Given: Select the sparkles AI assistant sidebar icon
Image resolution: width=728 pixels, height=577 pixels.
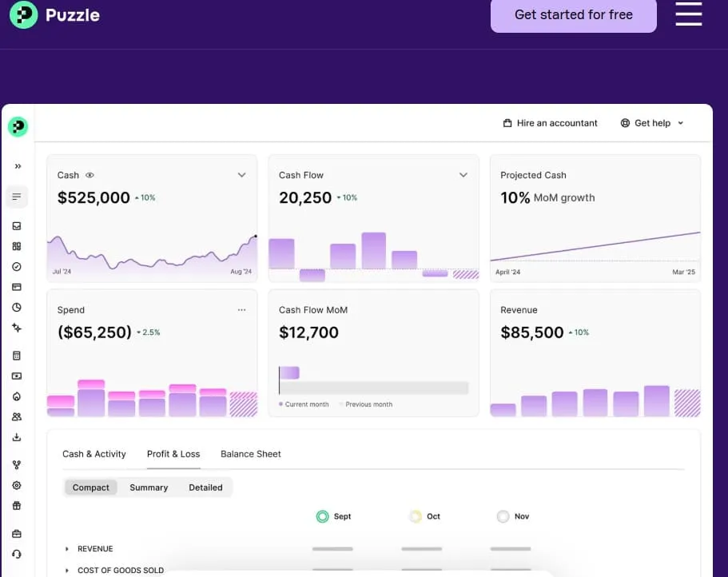Looking at the screenshot, I should pyautogui.click(x=17, y=328).
